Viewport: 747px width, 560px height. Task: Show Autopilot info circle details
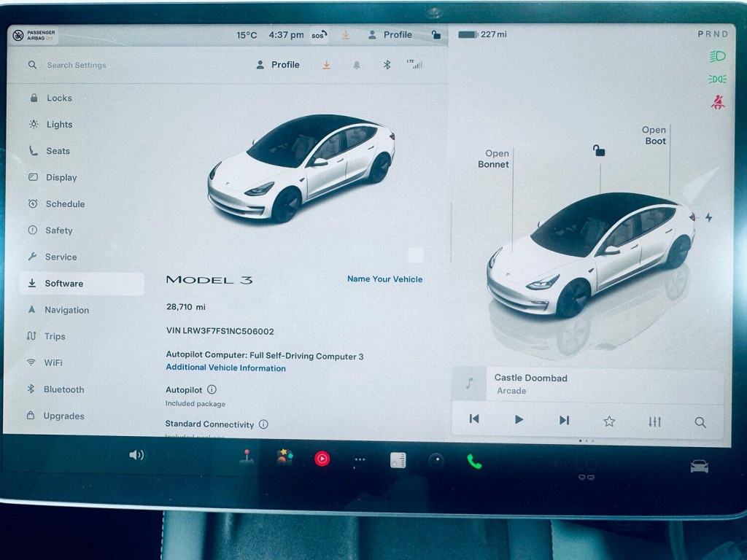click(x=212, y=389)
